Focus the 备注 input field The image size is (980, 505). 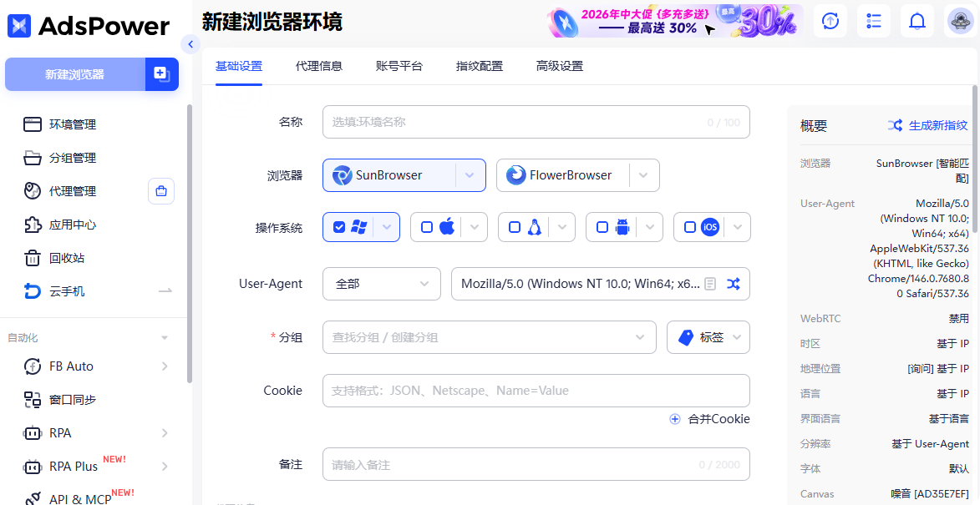[x=536, y=464]
